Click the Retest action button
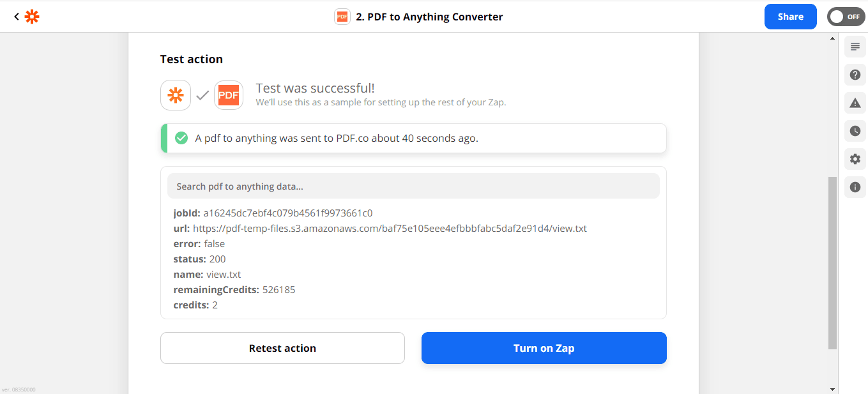Image resolution: width=868 pixels, height=394 pixels. (x=282, y=348)
